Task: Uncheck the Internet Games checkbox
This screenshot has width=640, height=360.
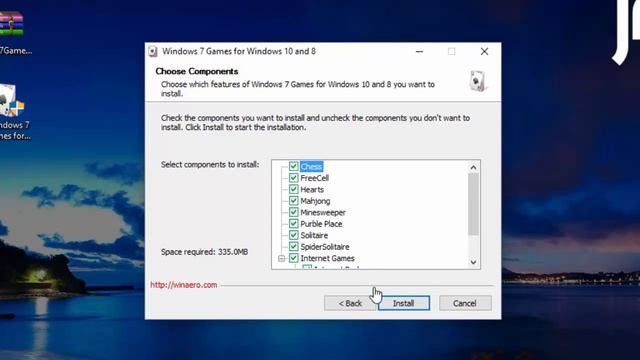Action: [293, 258]
